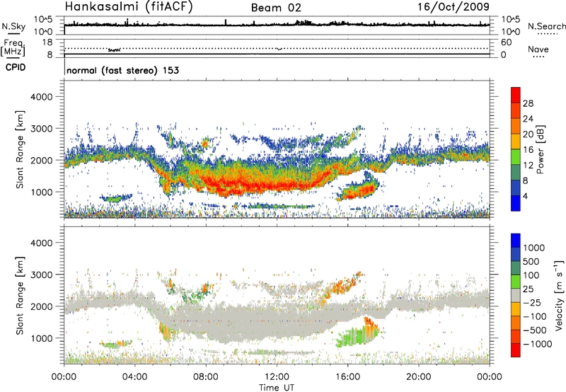566x392 pixels.
Task: Click the grey band of the Velocity colorbar
Action: 516,295
